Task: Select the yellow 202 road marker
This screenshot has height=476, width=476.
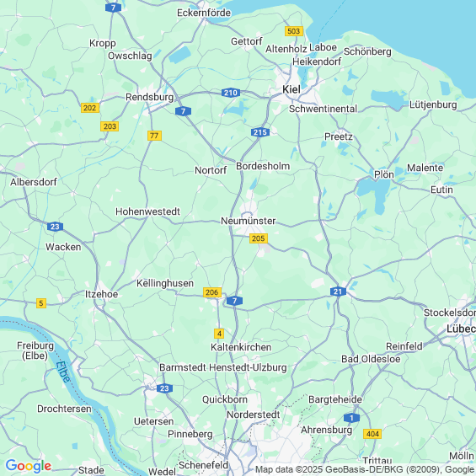Action: pyautogui.click(x=90, y=108)
